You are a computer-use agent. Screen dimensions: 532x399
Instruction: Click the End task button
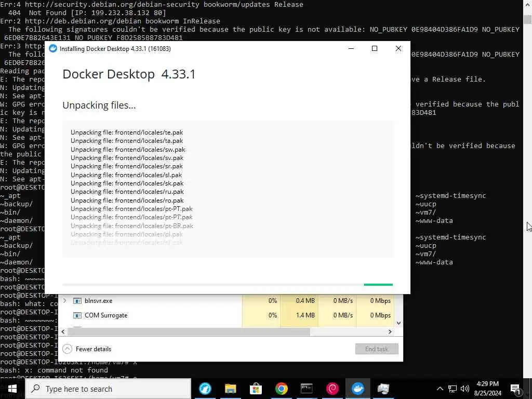[377, 349]
